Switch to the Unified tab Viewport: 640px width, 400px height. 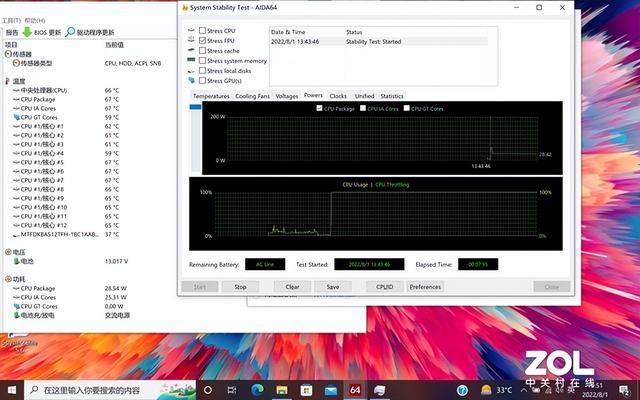point(364,96)
